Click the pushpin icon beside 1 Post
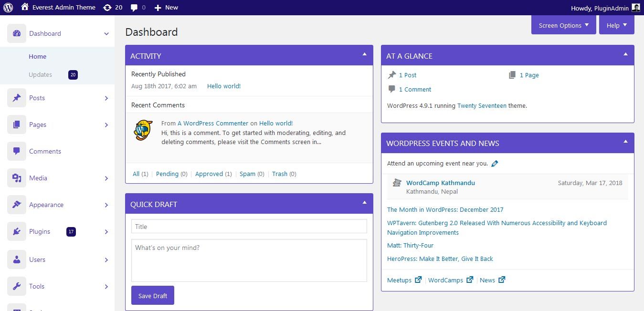Screen dimensions: 644x311 392,75
